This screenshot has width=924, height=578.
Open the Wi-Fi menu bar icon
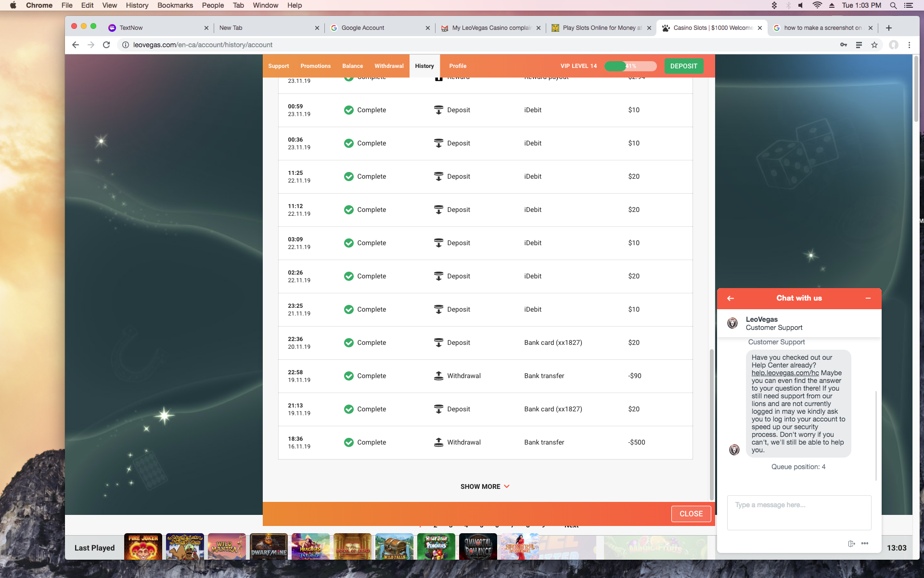tap(817, 5)
